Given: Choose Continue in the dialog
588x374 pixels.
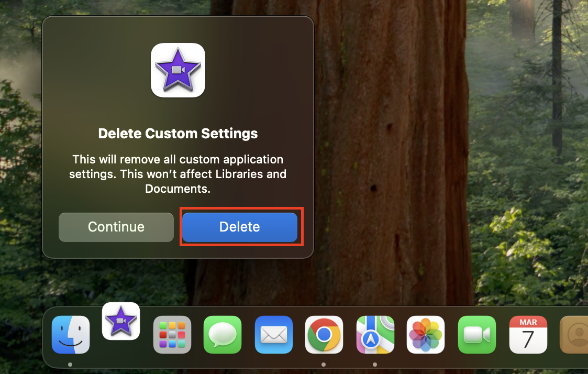Looking at the screenshot, I should [x=116, y=227].
